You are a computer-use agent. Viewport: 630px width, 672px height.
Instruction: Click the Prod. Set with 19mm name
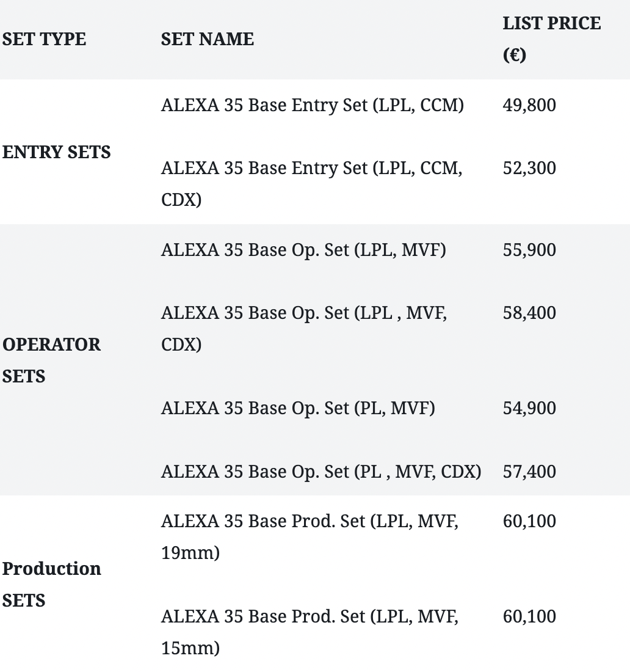coord(310,537)
